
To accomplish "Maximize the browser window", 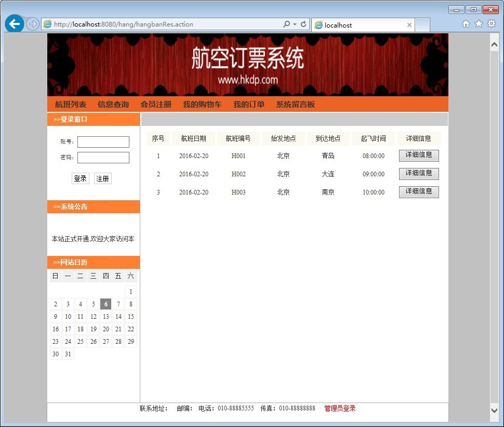I will pos(473,10).
